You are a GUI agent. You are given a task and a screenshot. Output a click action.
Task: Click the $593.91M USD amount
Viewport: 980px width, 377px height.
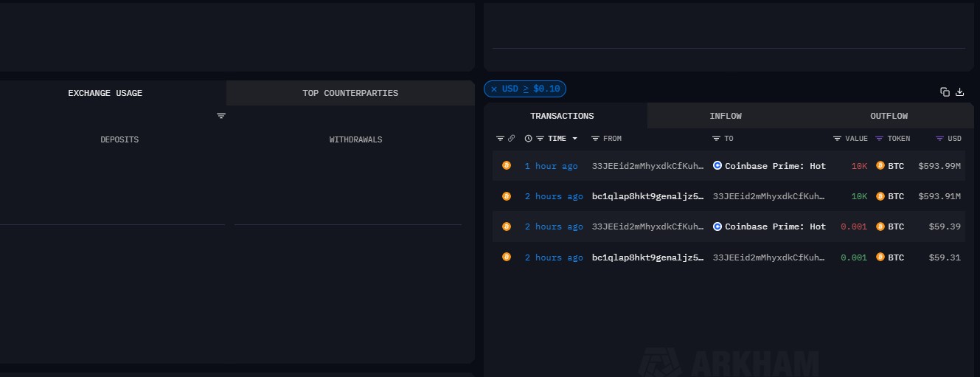click(x=939, y=196)
